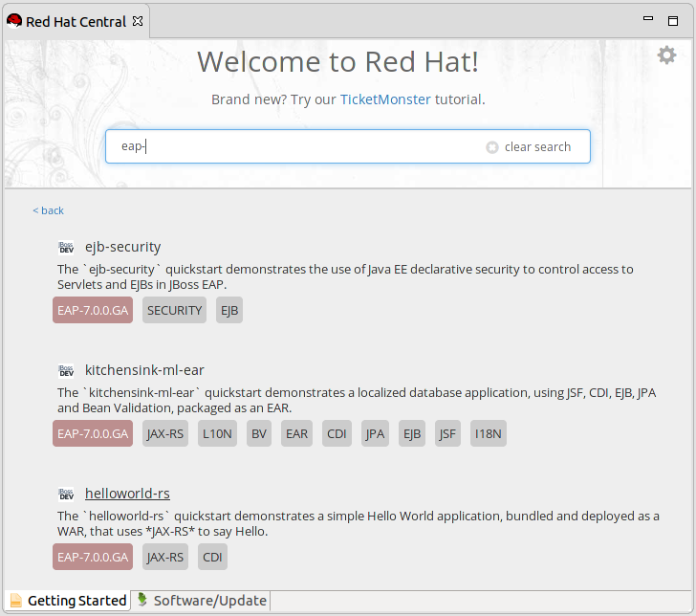
Task: Select the L10N tag under kitchensink-ml-ear
Action: (x=217, y=433)
